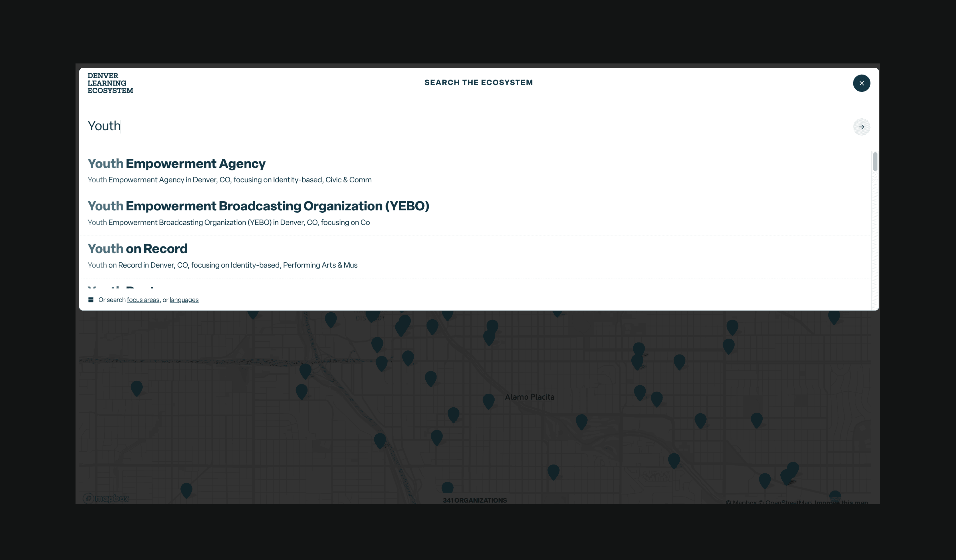Image resolution: width=956 pixels, height=560 pixels.
Task: Submit search with arrow button
Action: (861, 127)
